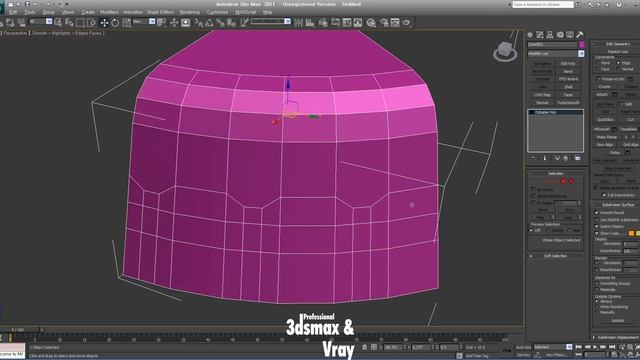Screen dimensions: 640x360
Task: Select the Edge constraint radio button
Action: pos(618,63)
